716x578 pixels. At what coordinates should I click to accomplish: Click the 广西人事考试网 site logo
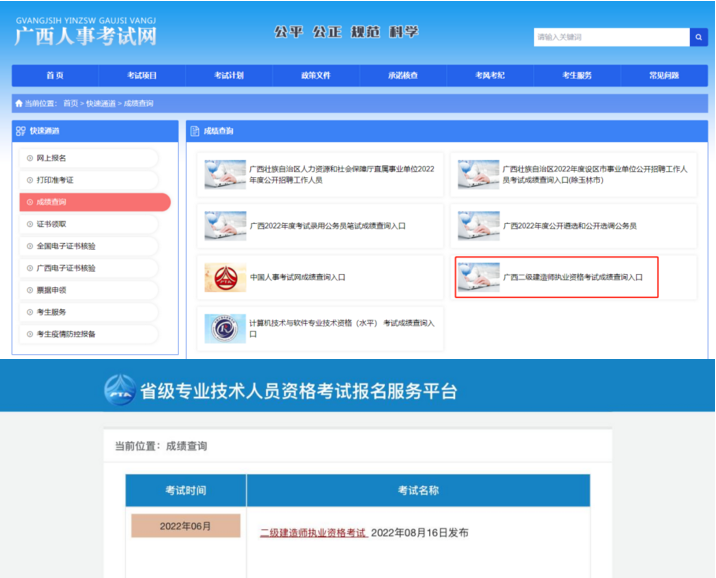[x=85, y=34]
